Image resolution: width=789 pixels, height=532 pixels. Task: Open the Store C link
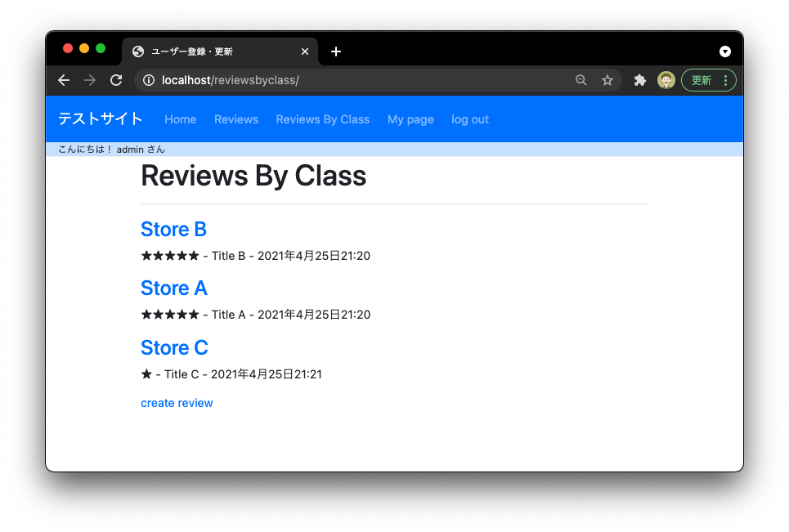(175, 347)
